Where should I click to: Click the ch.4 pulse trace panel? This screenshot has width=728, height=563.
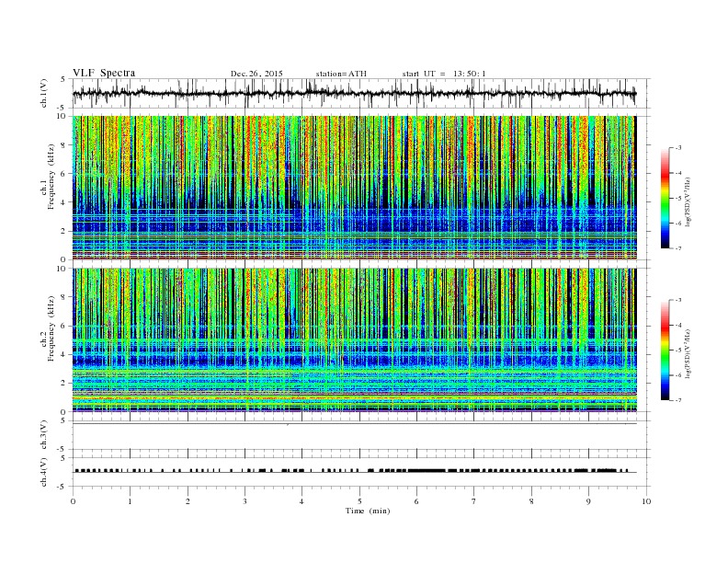(361, 472)
